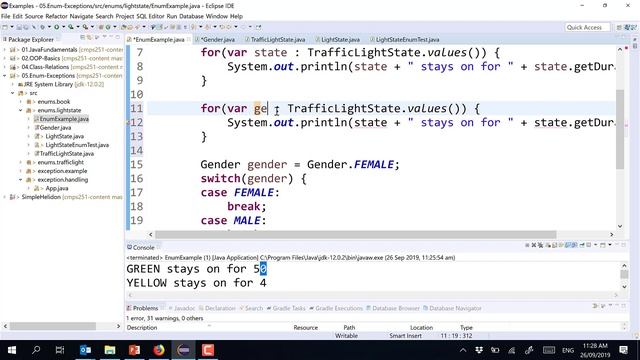Save the current file with toolbar Save

pyautogui.click(x=18, y=27)
